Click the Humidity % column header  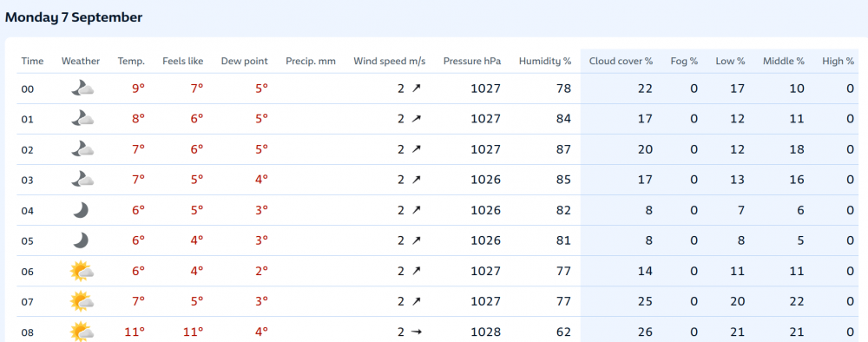[545, 61]
